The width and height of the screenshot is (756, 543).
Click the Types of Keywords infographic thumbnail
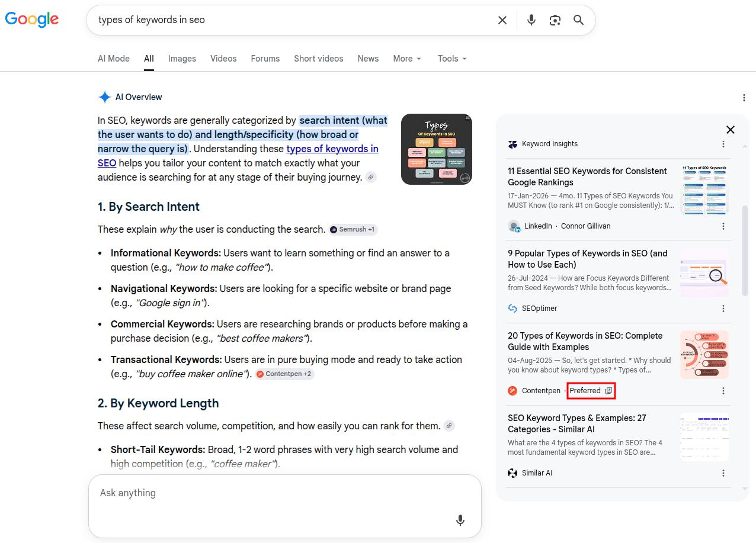click(x=437, y=149)
